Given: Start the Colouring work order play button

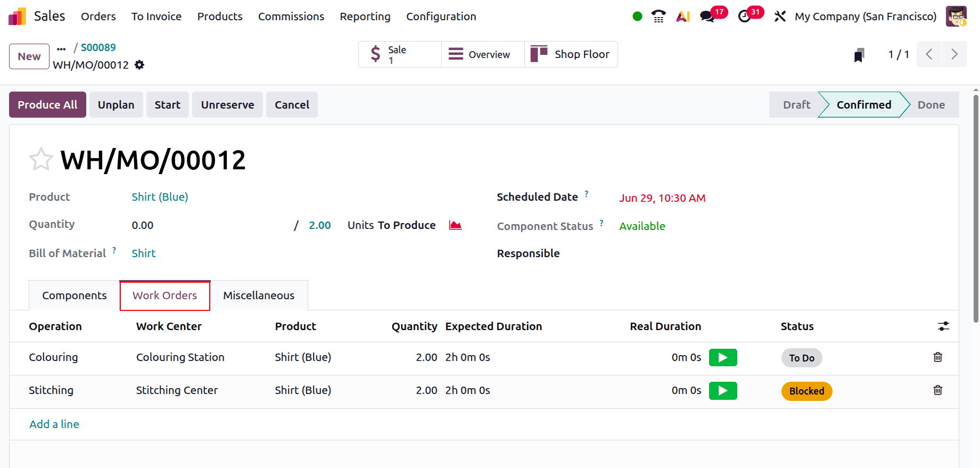Looking at the screenshot, I should (x=723, y=358).
